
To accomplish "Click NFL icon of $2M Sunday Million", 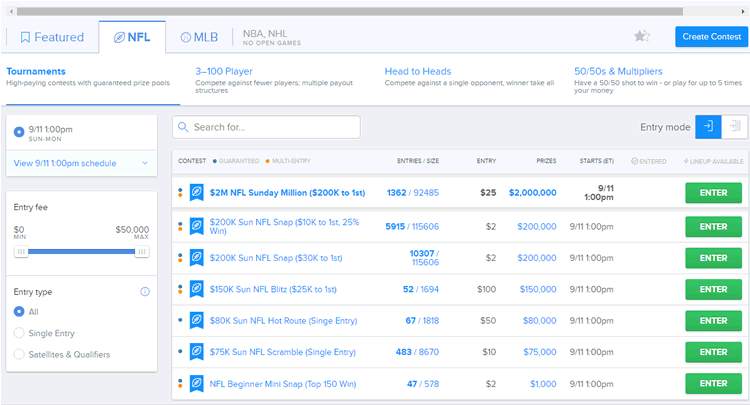I will coord(196,192).
